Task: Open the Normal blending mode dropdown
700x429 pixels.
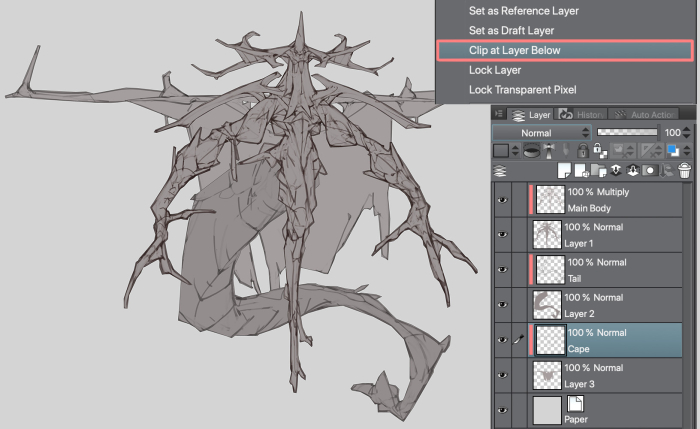Action: click(540, 132)
